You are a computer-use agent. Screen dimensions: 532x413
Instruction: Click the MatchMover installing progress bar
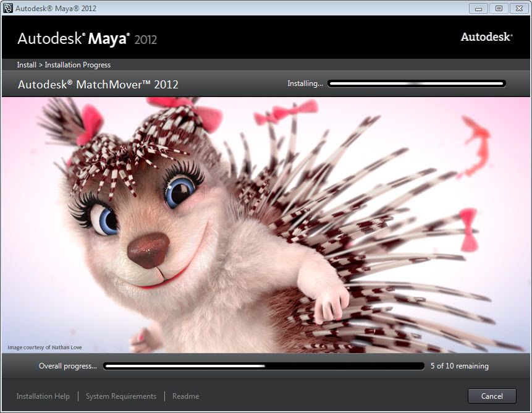click(x=416, y=83)
